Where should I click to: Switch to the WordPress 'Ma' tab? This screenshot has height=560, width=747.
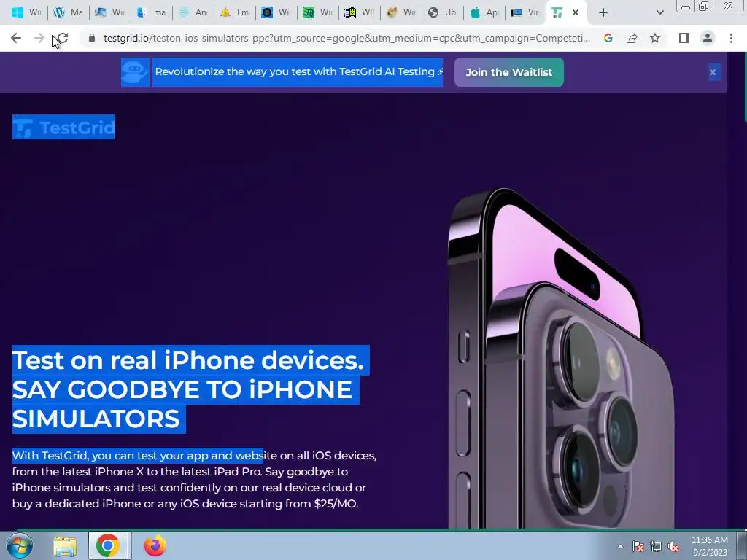point(68,13)
